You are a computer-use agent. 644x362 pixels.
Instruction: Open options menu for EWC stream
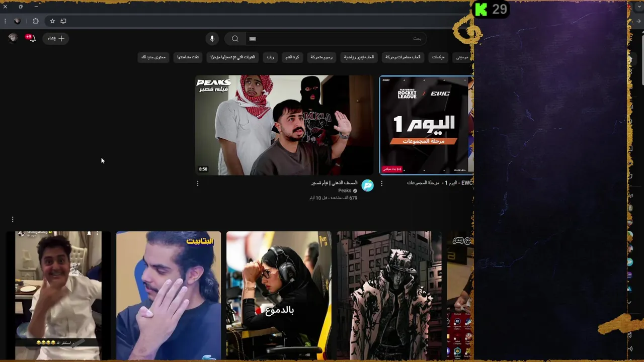381,184
